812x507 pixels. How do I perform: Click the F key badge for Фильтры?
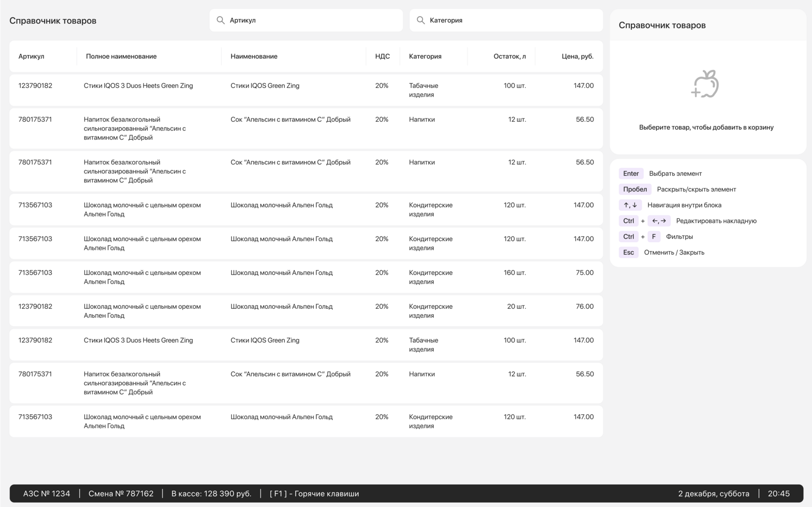click(653, 237)
